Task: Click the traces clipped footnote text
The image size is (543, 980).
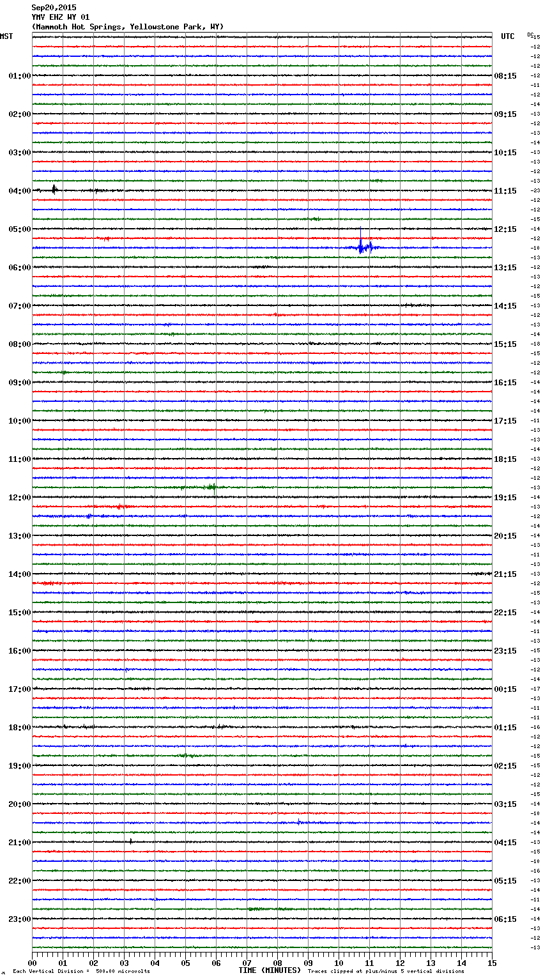Action: (386, 972)
